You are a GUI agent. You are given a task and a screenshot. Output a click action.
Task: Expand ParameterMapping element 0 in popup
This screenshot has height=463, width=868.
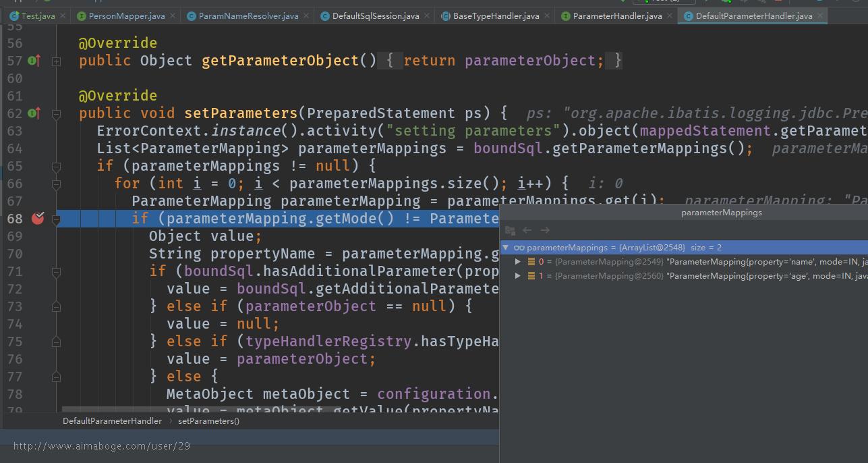tap(518, 262)
